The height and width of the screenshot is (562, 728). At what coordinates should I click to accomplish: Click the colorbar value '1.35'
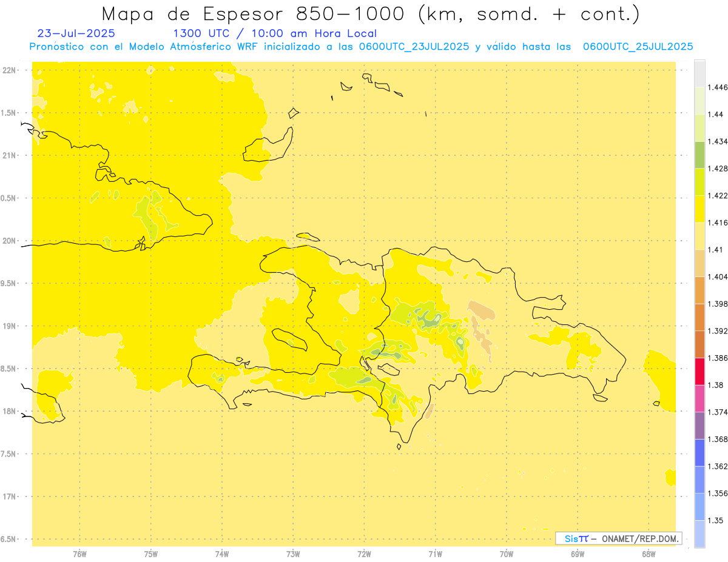pos(716,520)
